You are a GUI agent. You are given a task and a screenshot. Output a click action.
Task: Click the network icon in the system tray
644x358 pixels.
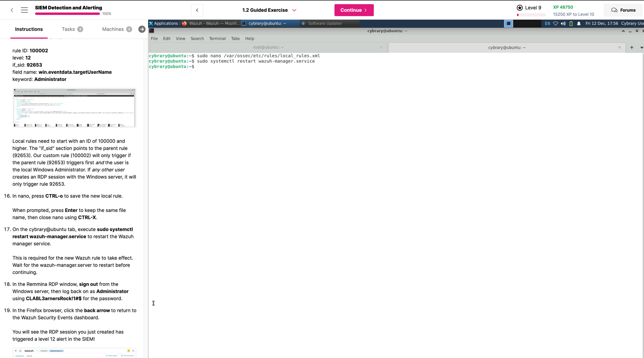[555, 24]
